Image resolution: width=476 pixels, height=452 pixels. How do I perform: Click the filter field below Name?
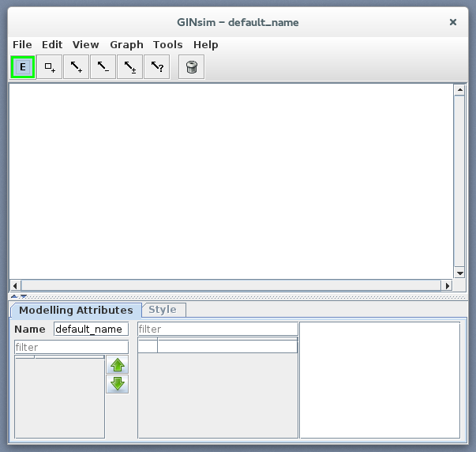pyautogui.click(x=71, y=347)
